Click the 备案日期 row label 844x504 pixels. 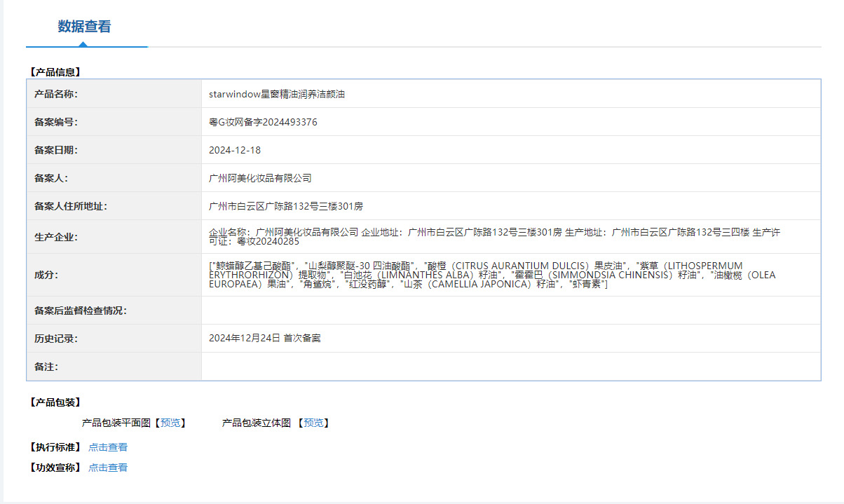pos(56,150)
